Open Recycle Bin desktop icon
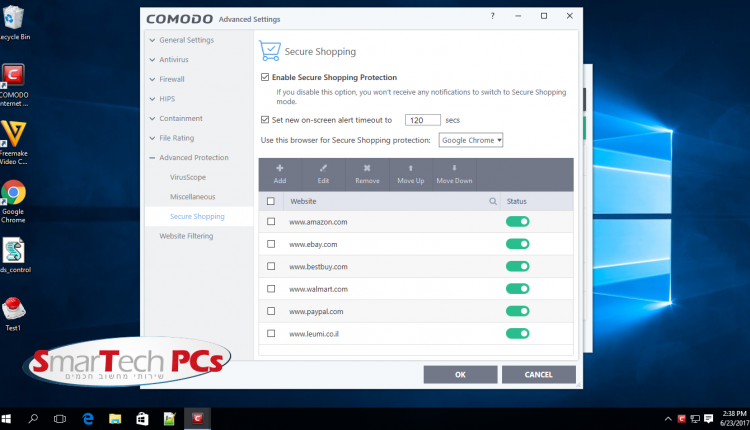 point(13,23)
